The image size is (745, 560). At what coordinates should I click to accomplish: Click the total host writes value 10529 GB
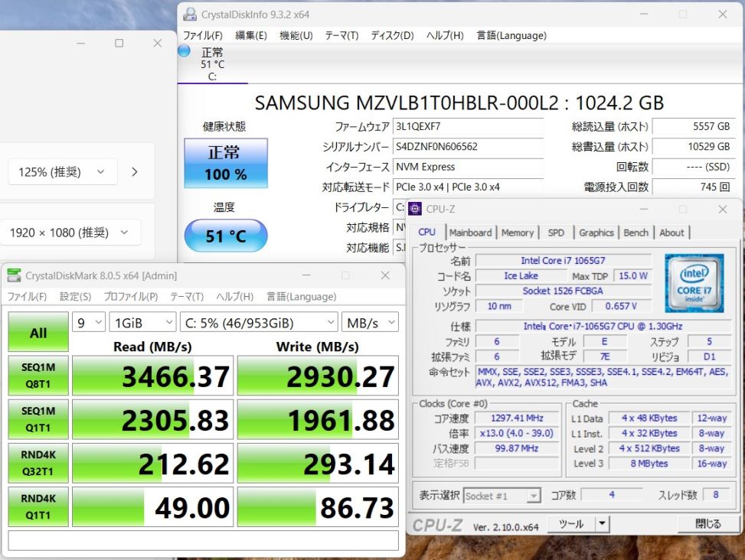coord(693,147)
